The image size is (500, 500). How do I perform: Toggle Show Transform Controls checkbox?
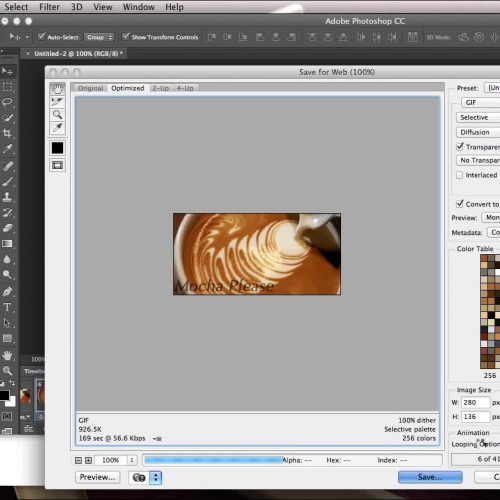(x=126, y=36)
